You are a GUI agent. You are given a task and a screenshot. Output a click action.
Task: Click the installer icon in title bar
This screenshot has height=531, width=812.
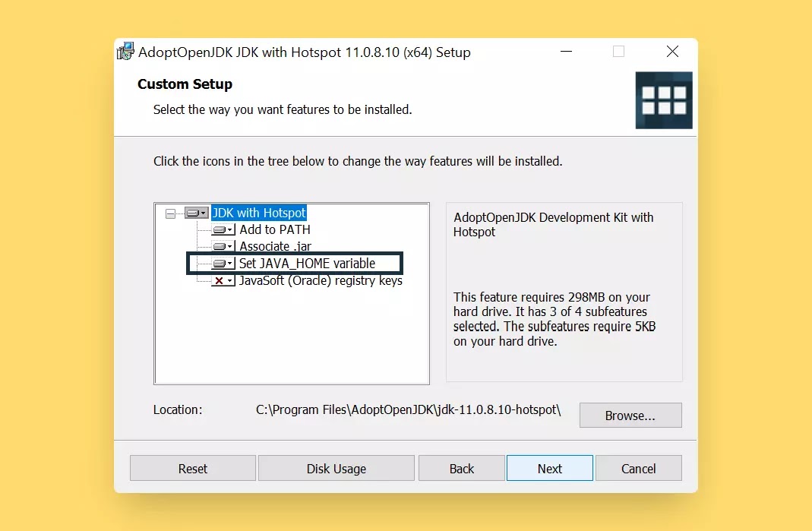point(126,52)
